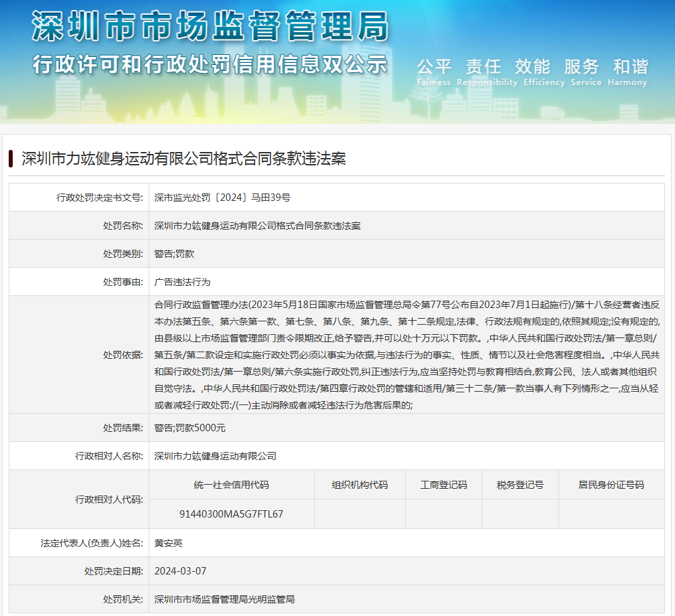Select the company name 深圳市力竑健身运动有限公司 in 行政相对人名称 row
This screenshot has height=616, width=675.
215,456
